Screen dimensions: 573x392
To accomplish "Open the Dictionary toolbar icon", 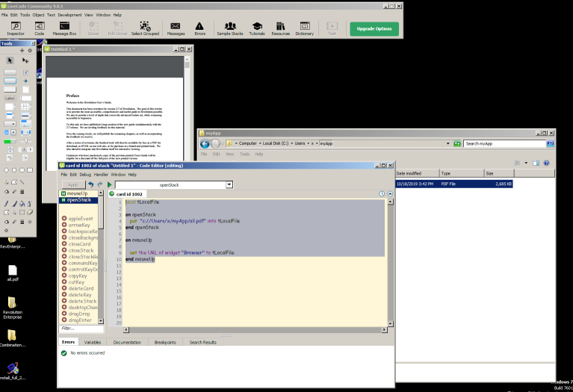I will [x=304, y=28].
